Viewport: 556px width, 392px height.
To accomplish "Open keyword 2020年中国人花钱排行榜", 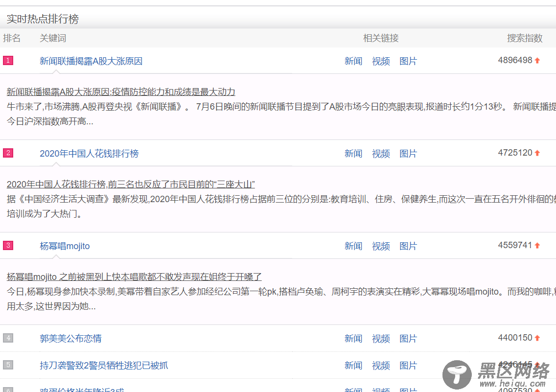I will click(x=89, y=154).
